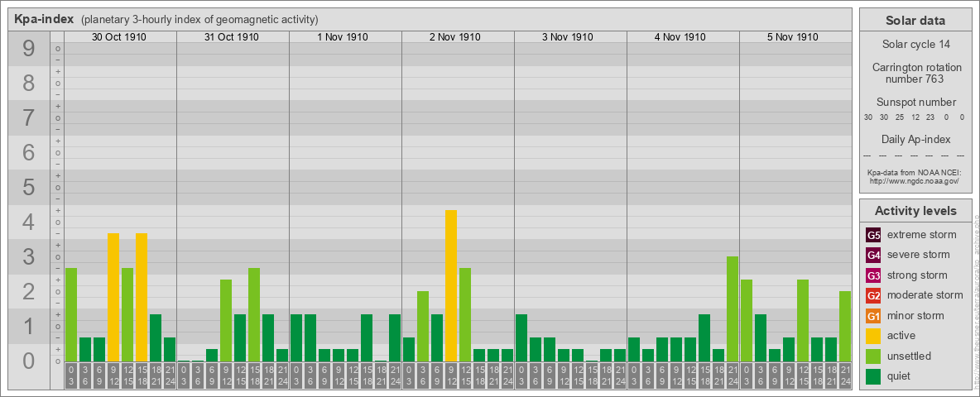Click the G4 severe storm icon
Image resolution: width=980 pixels, height=397 pixels.
click(x=873, y=255)
